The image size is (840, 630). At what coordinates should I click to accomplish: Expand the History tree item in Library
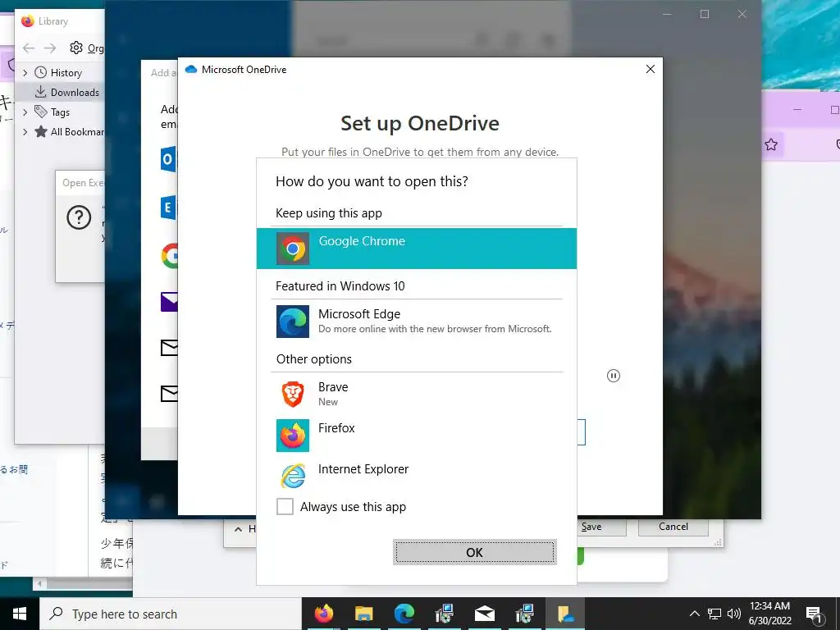coord(25,72)
